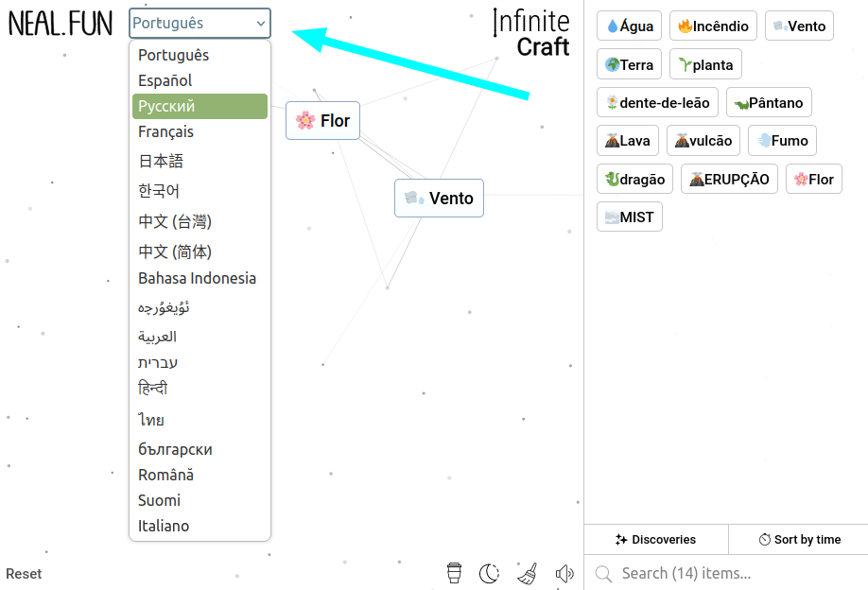Image resolution: width=868 pixels, height=590 pixels.
Task: Click the Vento element on the canvas
Action: (439, 199)
